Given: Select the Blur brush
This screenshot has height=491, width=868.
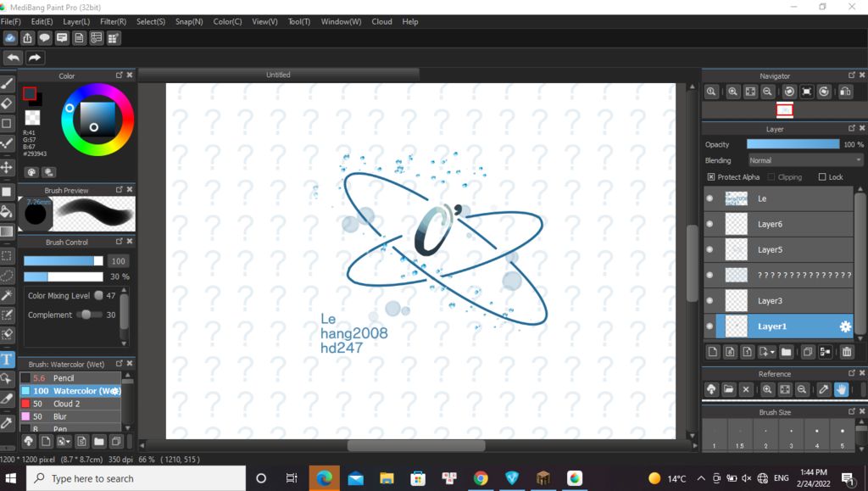Looking at the screenshot, I should click(x=70, y=416).
